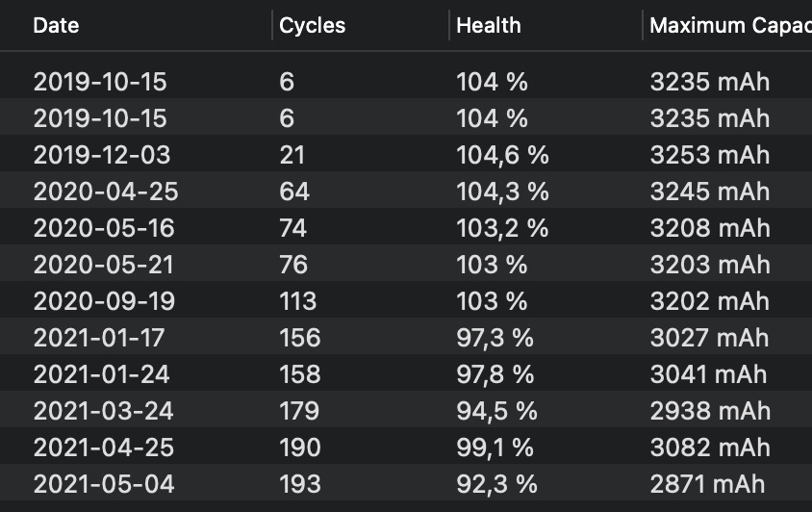This screenshot has height=512, width=812.
Task: Select the 99,1 % health cell
Action: [495, 448]
